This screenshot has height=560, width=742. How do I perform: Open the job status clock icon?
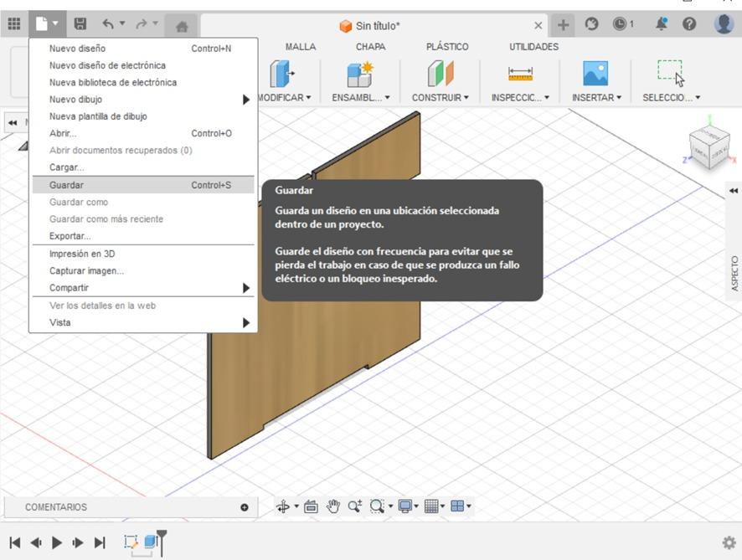pos(620,23)
